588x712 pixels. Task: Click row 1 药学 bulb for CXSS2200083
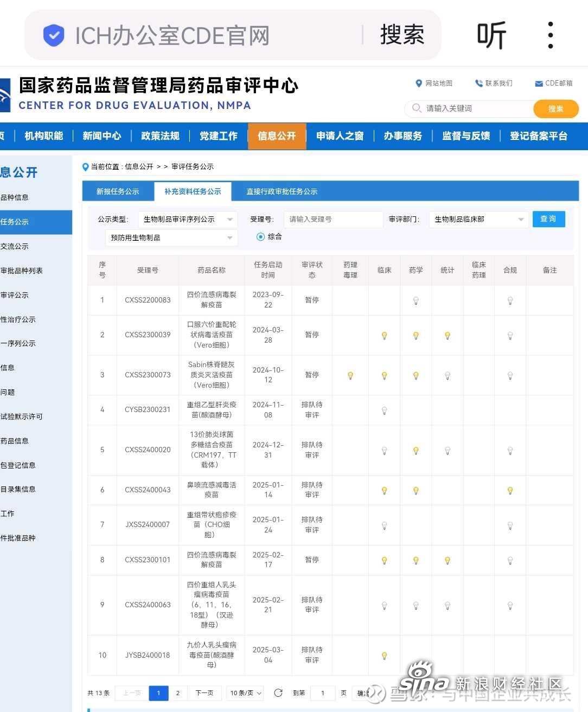(416, 300)
